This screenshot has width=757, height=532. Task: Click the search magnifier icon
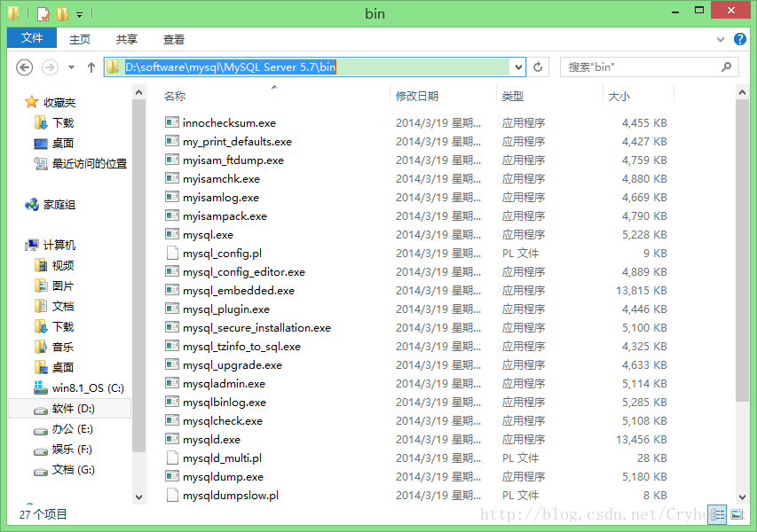coord(726,66)
